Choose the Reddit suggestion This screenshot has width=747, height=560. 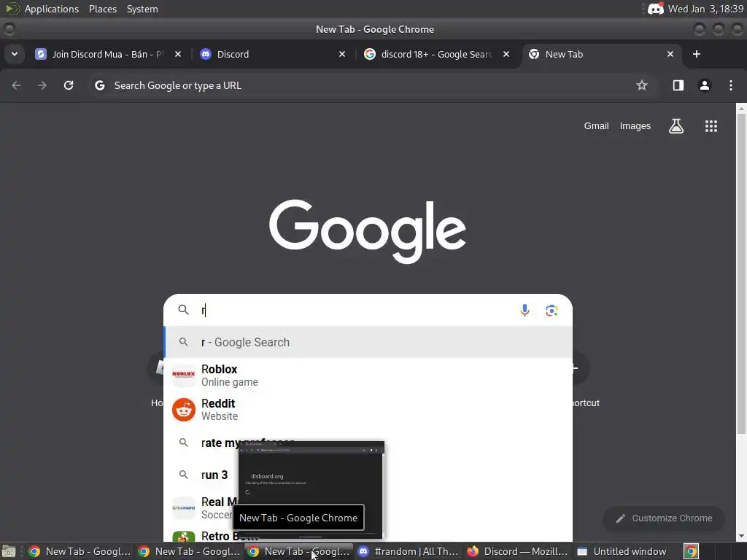pyautogui.click(x=368, y=410)
